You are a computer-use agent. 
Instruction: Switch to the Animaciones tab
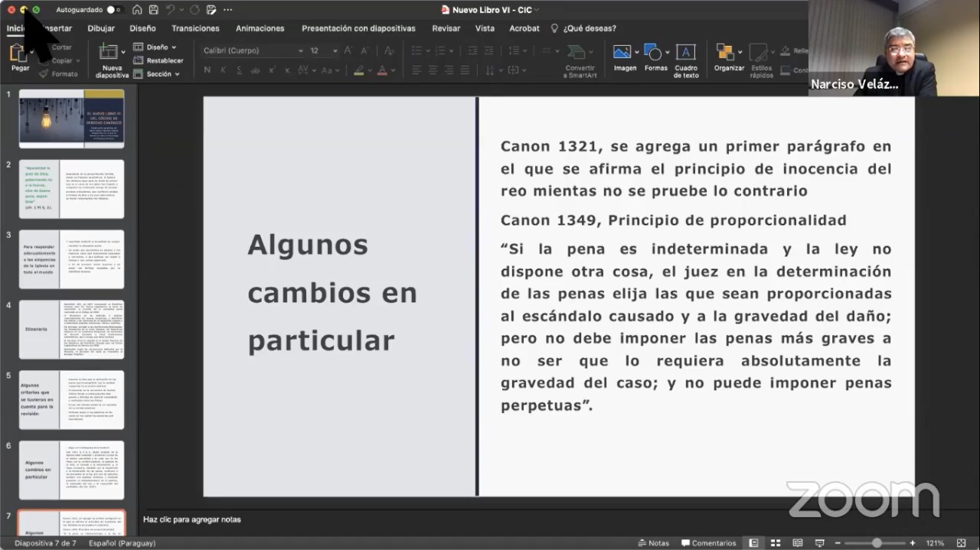[260, 28]
